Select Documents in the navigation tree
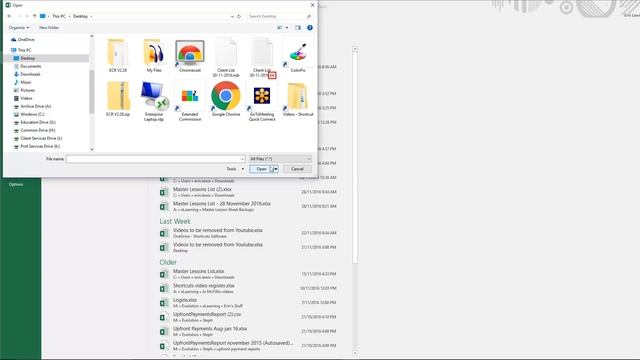The width and height of the screenshot is (640, 360). tap(31, 66)
